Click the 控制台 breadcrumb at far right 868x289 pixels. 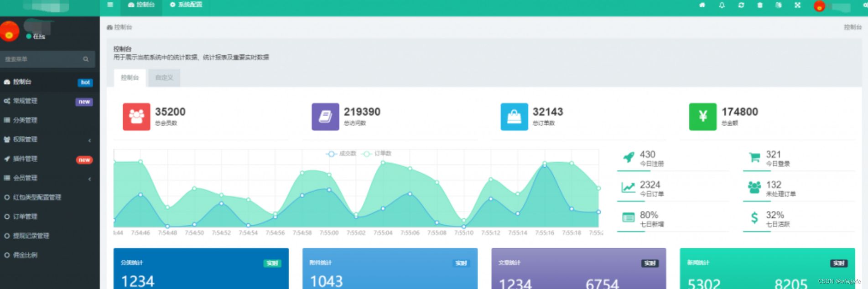click(852, 27)
